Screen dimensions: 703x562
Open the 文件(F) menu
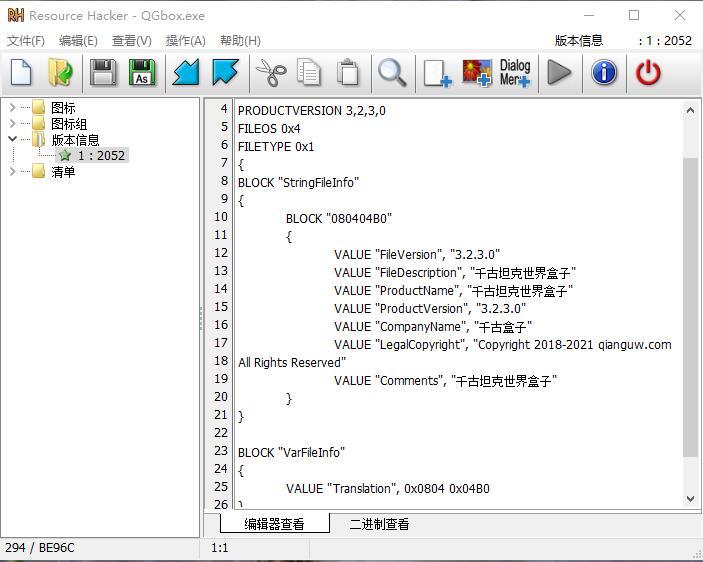pos(26,41)
